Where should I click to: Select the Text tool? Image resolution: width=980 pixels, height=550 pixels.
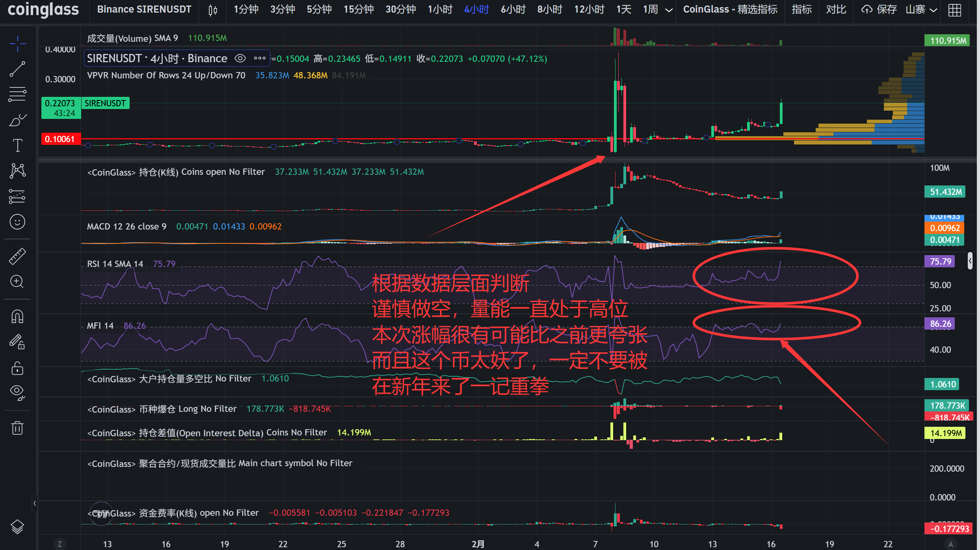pyautogui.click(x=17, y=145)
